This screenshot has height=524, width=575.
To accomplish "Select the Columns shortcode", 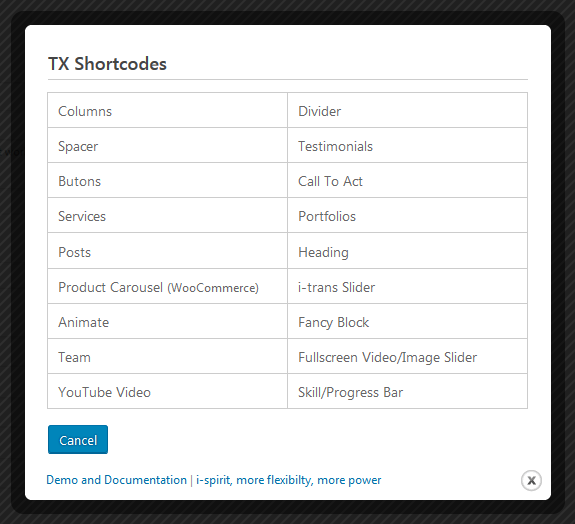I will coord(167,110).
